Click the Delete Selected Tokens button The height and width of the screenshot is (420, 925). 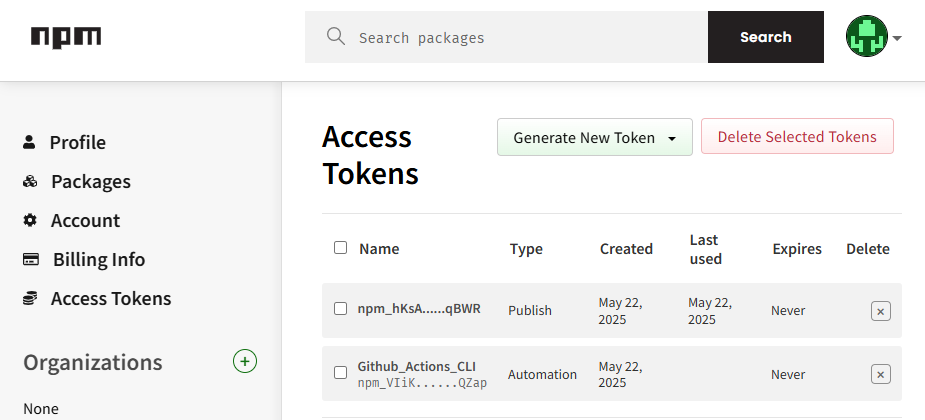coord(797,137)
